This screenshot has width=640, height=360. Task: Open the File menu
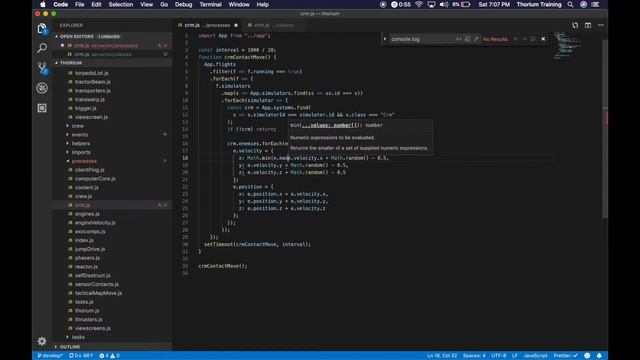pyautogui.click(x=80, y=4)
